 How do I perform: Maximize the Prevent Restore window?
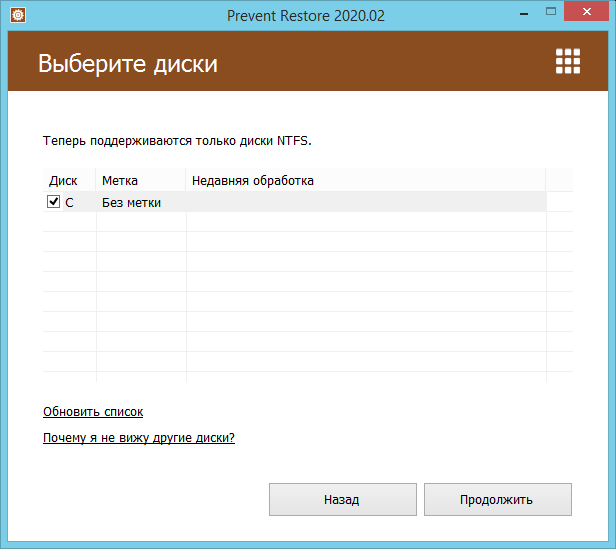pyautogui.click(x=551, y=12)
